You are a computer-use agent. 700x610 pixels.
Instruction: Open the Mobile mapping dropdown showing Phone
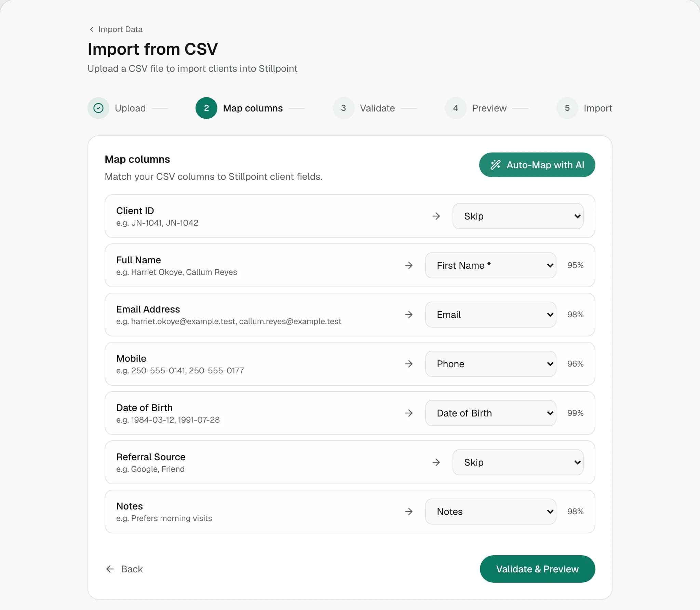click(x=490, y=364)
